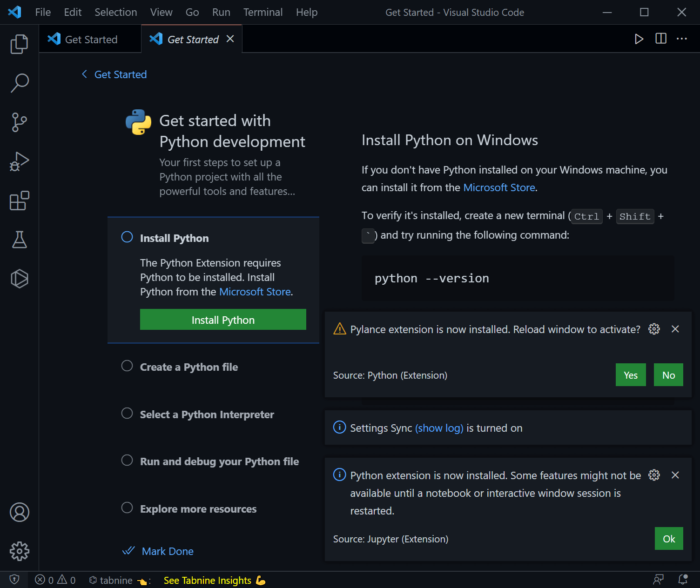Open feedback icon in status bar

[x=659, y=580]
